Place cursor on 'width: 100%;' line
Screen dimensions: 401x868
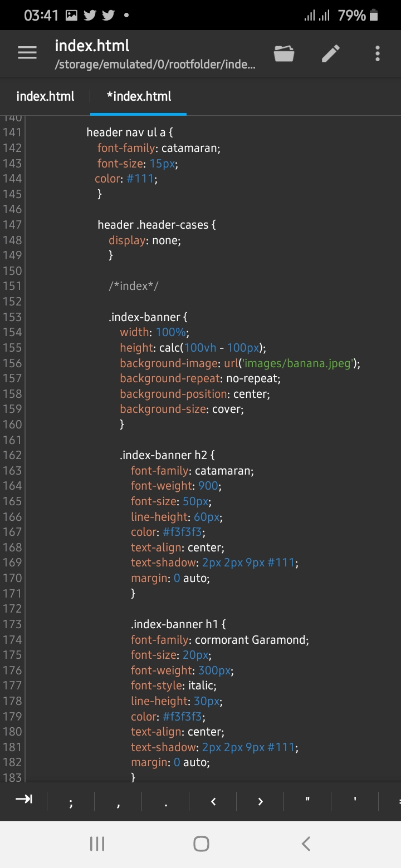[155, 332]
